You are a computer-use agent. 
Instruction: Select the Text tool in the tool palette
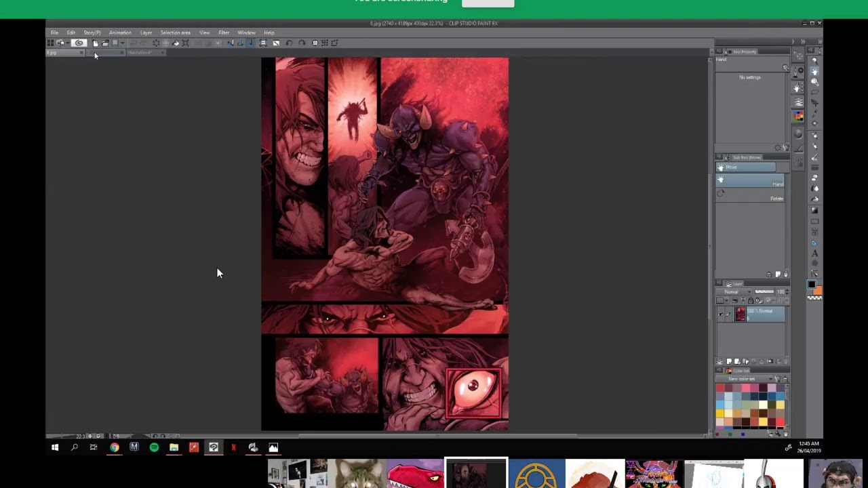coord(815,253)
